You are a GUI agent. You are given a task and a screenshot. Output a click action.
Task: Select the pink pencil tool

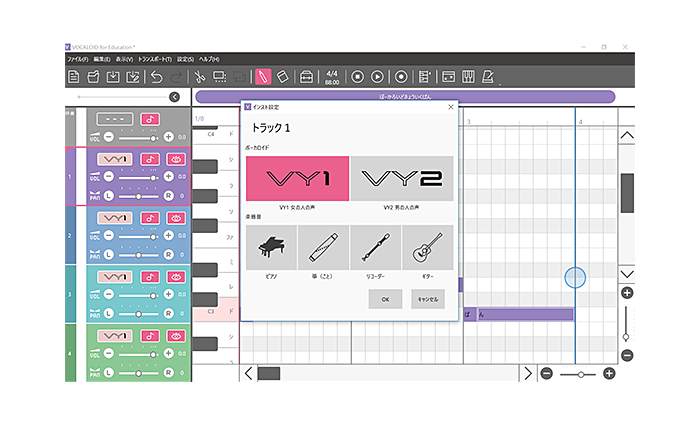tap(263, 77)
